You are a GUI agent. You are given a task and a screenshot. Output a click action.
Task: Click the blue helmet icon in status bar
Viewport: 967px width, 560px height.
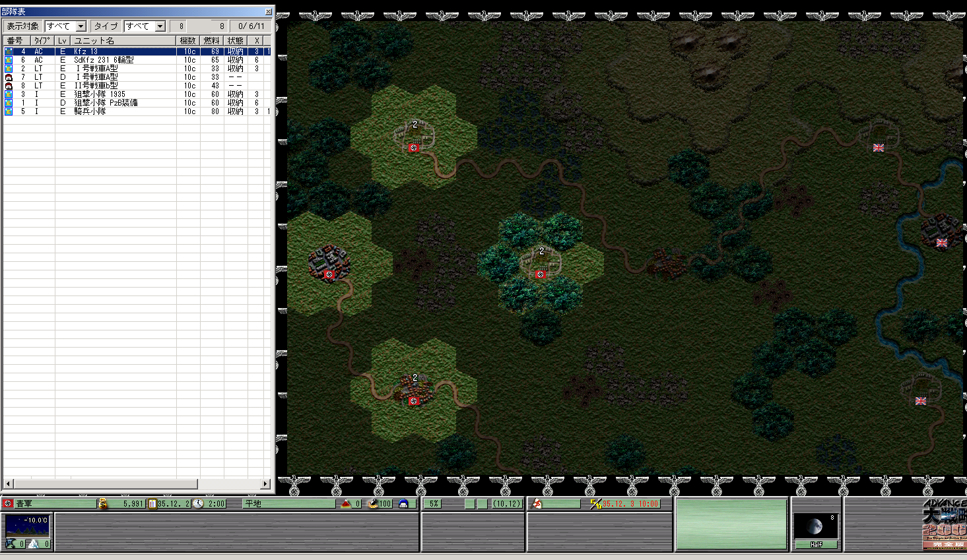click(x=403, y=504)
